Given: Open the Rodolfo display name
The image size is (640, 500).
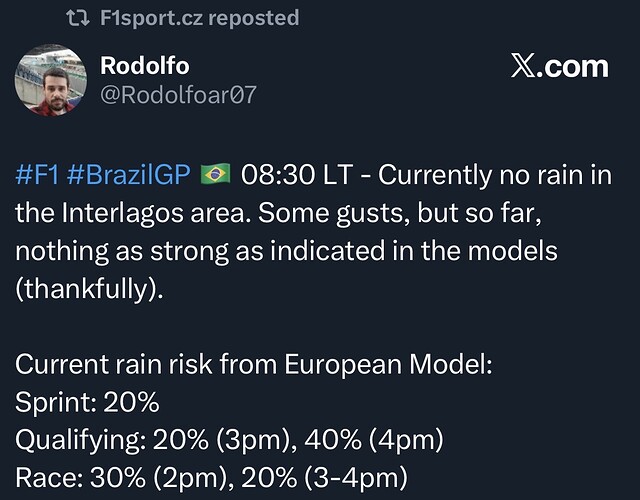Looking at the screenshot, I should (x=144, y=66).
